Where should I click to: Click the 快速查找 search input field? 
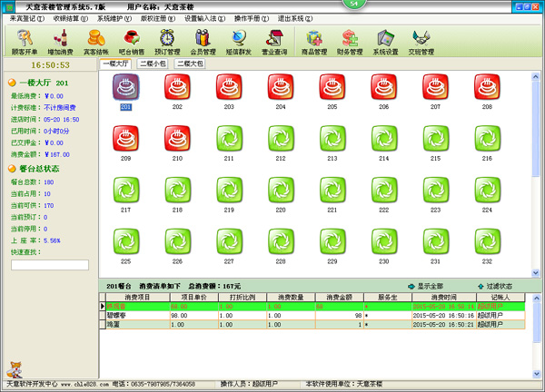pos(49,265)
